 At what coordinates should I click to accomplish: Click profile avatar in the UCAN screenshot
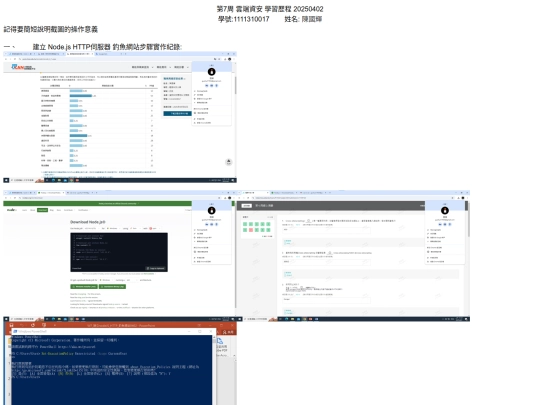[x=211, y=72]
